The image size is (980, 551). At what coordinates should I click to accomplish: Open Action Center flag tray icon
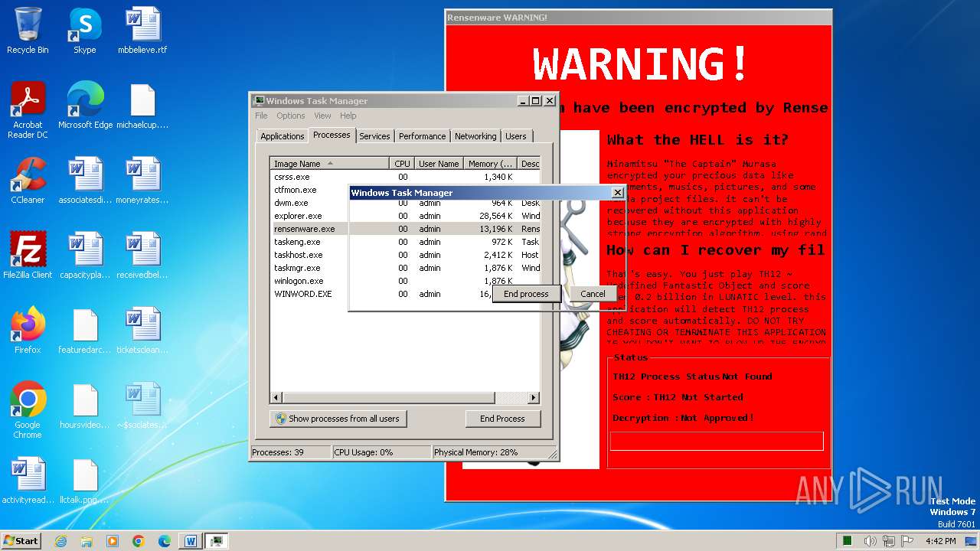[x=907, y=541]
